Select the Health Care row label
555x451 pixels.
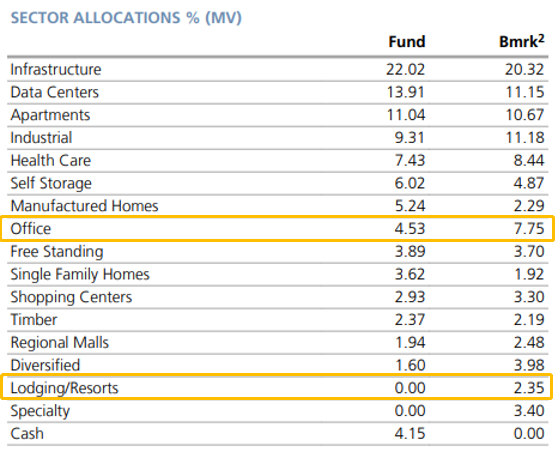point(51,160)
